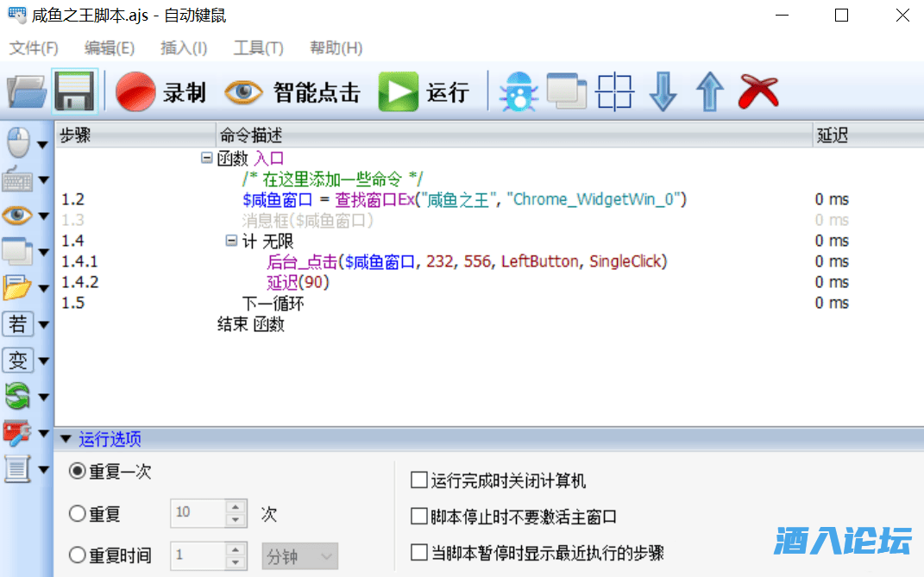Move step up with blue up arrow
This screenshot has height=577, width=924.
click(710, 91)
